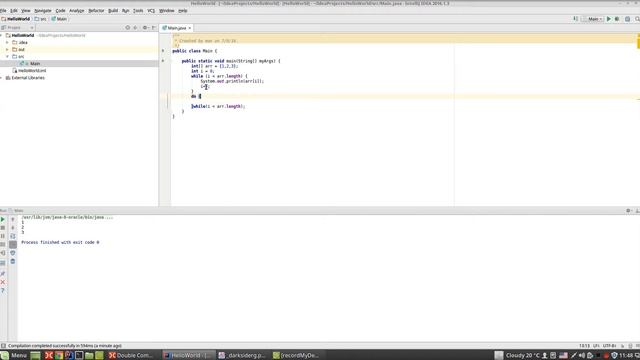This screenshot has width=640, height=360.
Task: Rerun Main in the Run panel
Action: (x=3, y=220)
